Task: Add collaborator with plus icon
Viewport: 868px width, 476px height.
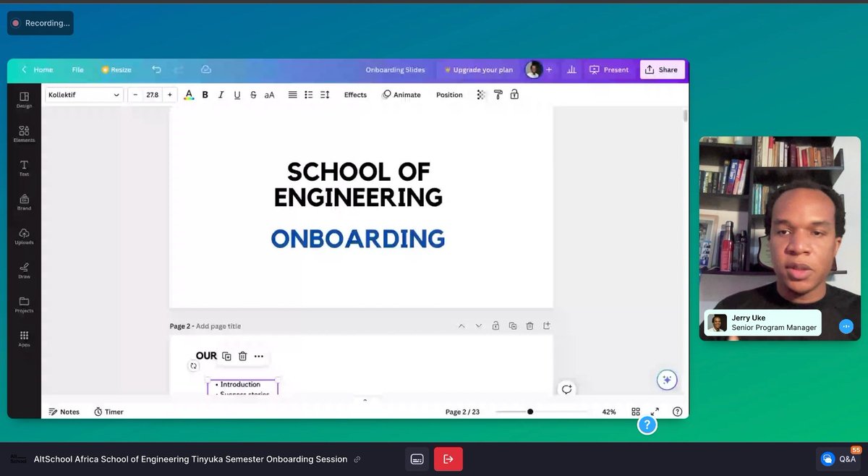Action: (549, 69)
